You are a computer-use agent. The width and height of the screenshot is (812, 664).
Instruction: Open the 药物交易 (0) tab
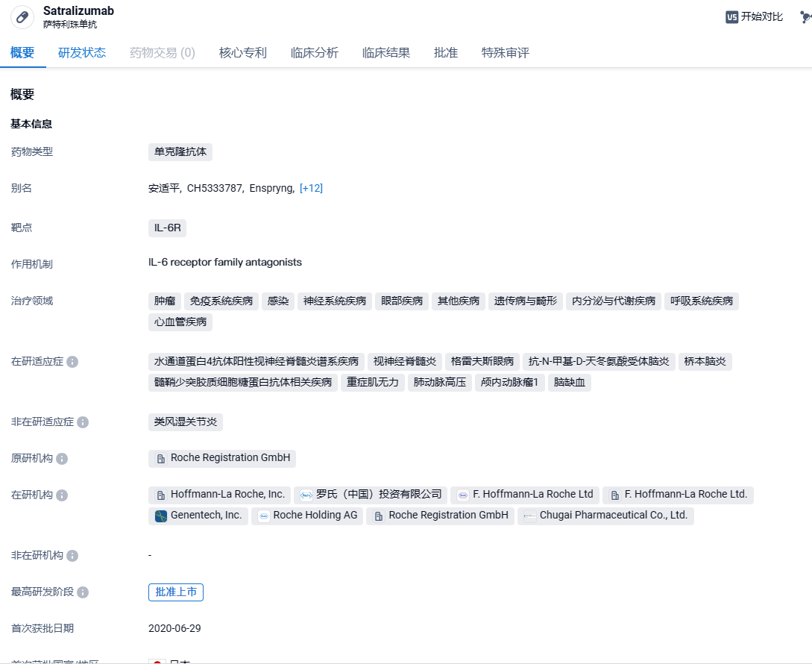[x=162, y=53]
